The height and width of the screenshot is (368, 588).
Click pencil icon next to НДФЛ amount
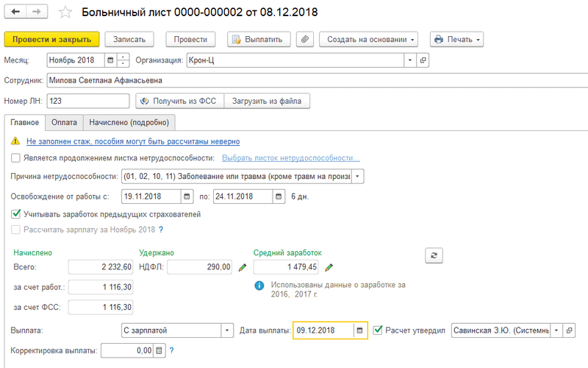tap(243, 267)
